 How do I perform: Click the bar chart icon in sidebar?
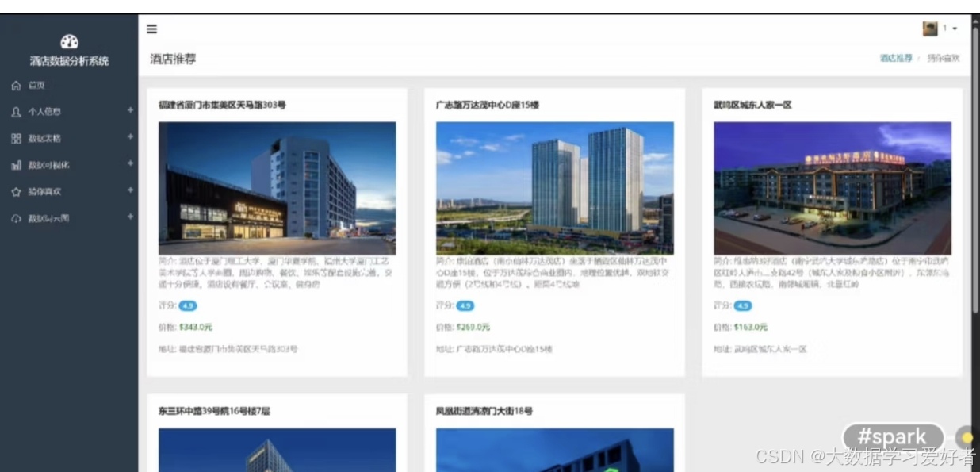click(16, 165)
